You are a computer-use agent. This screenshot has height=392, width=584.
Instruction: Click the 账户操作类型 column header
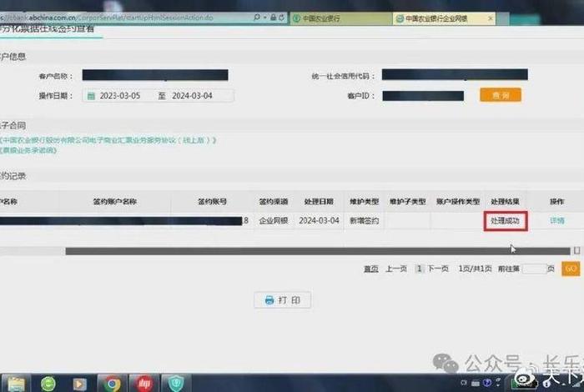(x=458, y=202)
